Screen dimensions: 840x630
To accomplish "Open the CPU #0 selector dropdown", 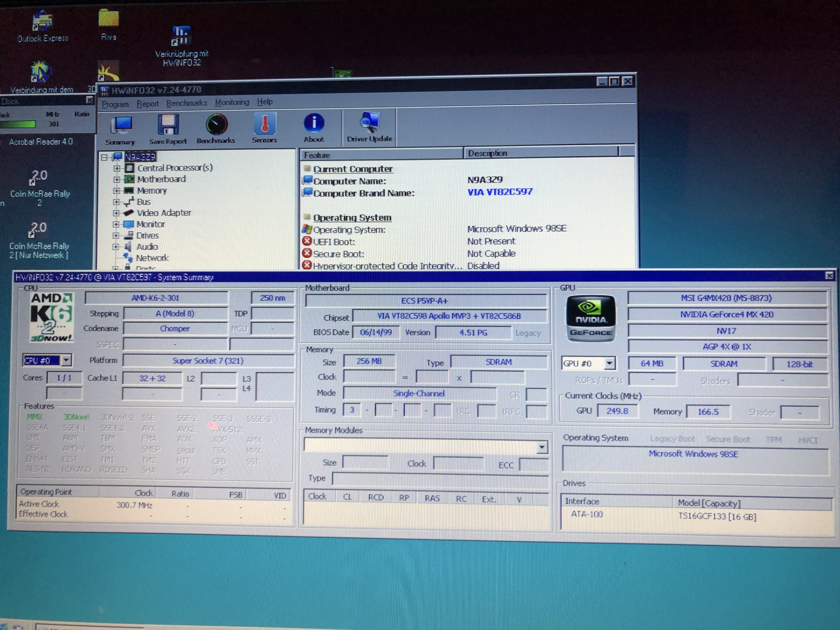I will coord(66,360).
